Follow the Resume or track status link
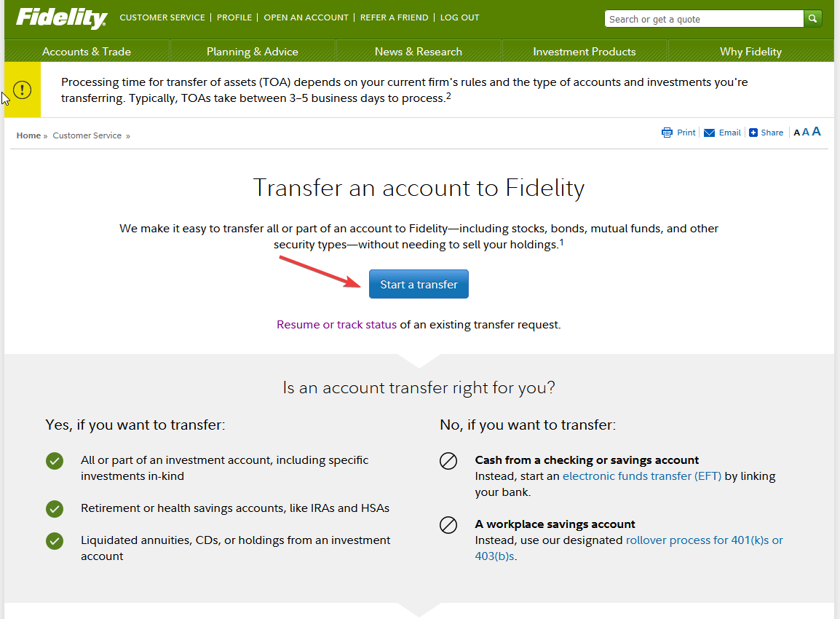840x619 pixels. tap(336, 324)
